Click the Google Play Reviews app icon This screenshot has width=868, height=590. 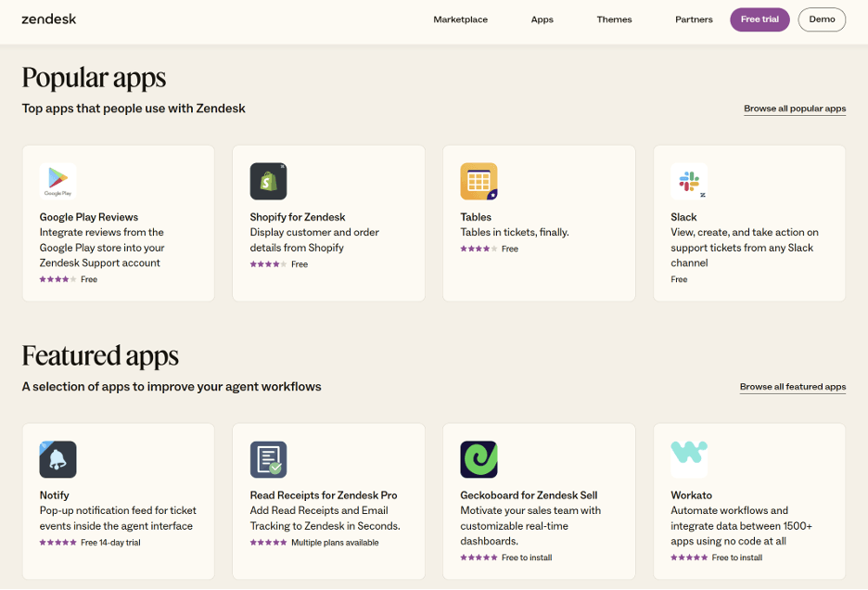[x=57, y=181]
